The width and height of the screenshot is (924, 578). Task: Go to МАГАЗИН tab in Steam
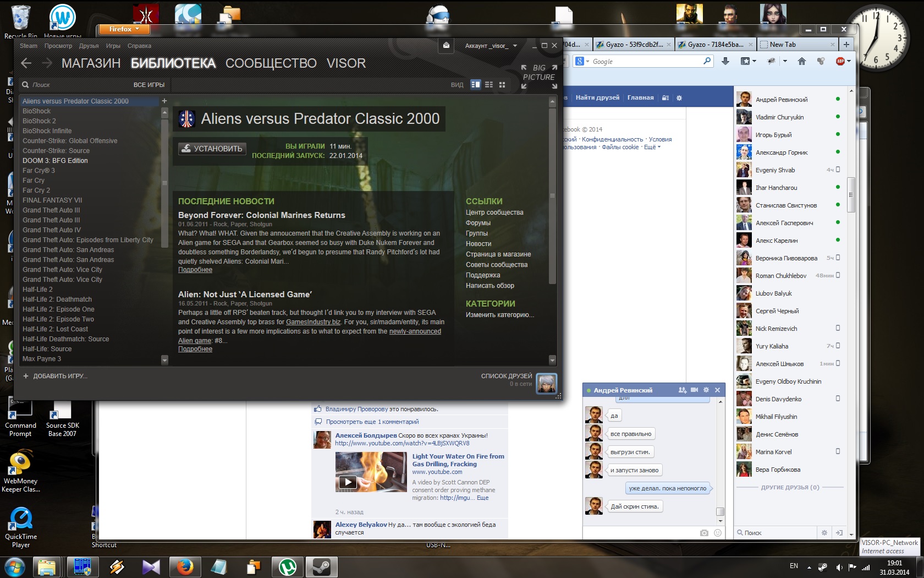click(x=91, y=63)
